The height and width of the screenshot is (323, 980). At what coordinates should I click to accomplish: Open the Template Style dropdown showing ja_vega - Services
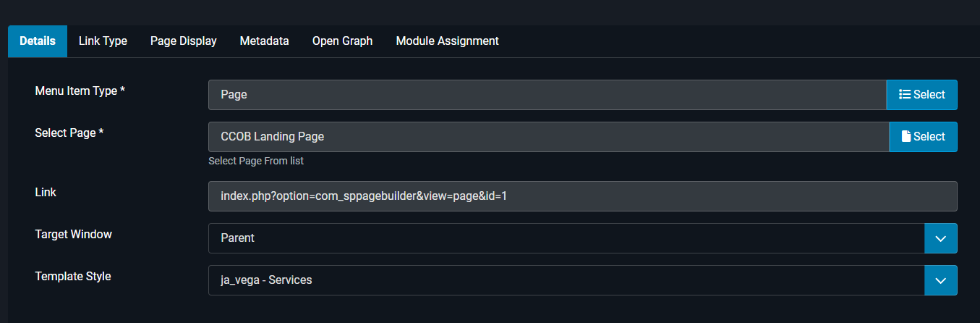(x=566, y=280)
